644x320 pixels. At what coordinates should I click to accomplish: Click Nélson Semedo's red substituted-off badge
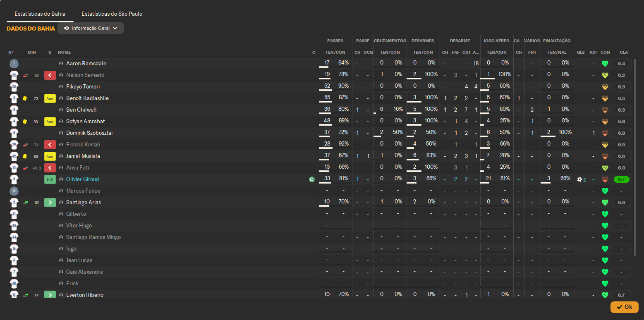pos(50,75)
